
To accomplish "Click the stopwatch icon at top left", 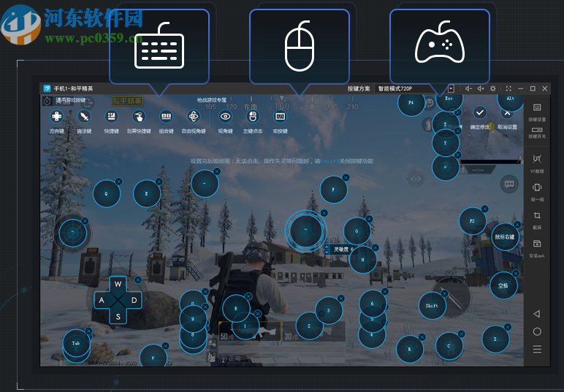I will pyautogui.click(x=47, y=101).
